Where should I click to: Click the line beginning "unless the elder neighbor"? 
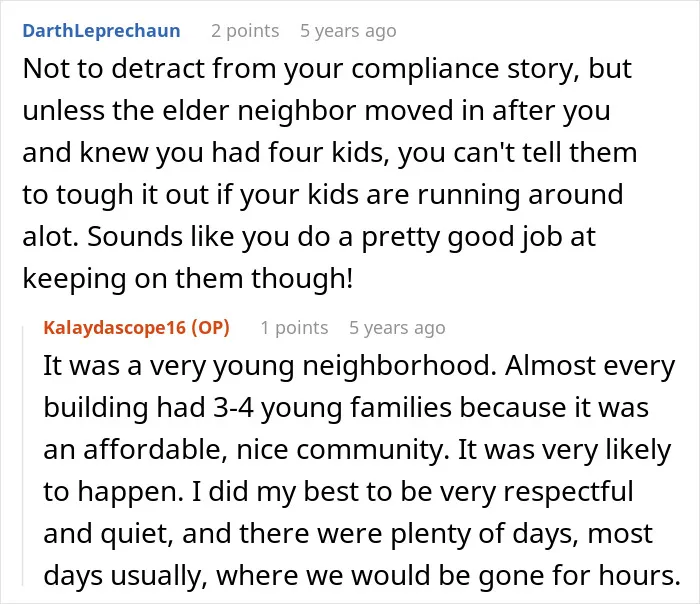(x=316, y=111)
